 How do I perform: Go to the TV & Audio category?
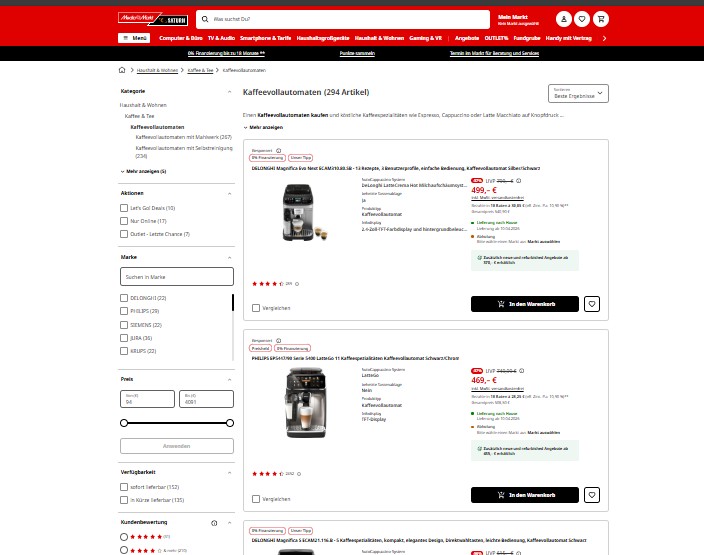click(221, 38)
